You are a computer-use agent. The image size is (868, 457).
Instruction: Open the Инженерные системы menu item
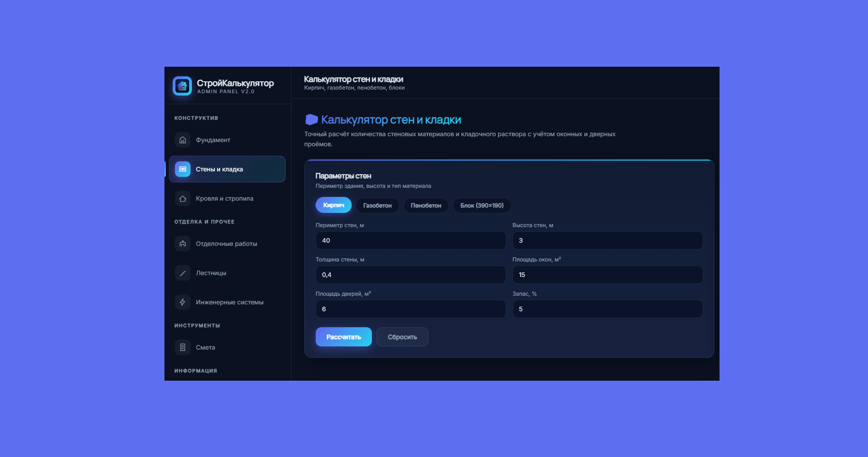coord(227,302)
